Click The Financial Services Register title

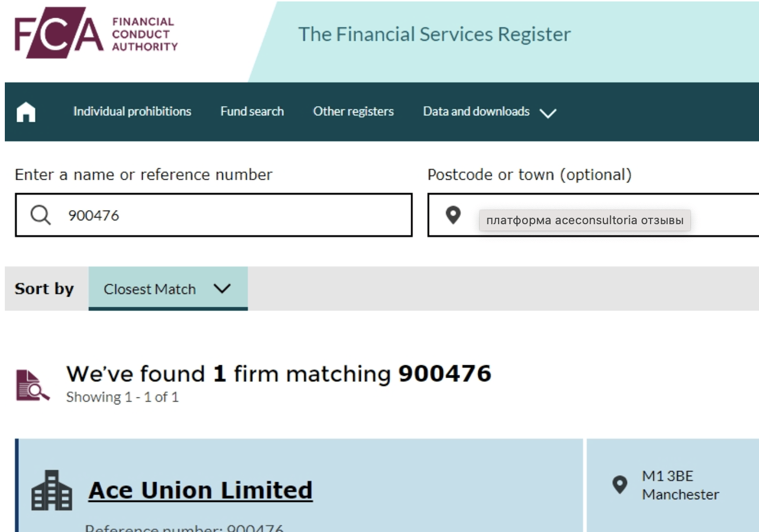(x=434, y=34)
